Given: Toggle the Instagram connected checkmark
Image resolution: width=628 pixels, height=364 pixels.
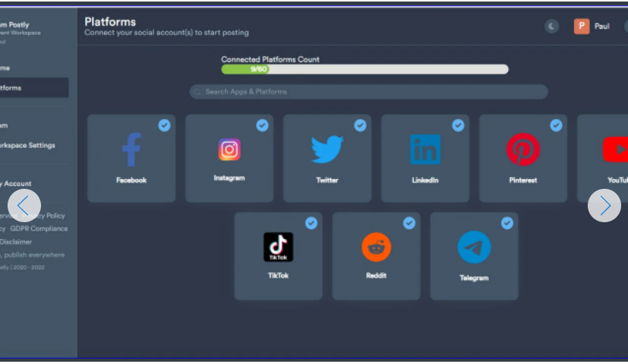Looking at the screenshot, I should click(x=262, y=126).
